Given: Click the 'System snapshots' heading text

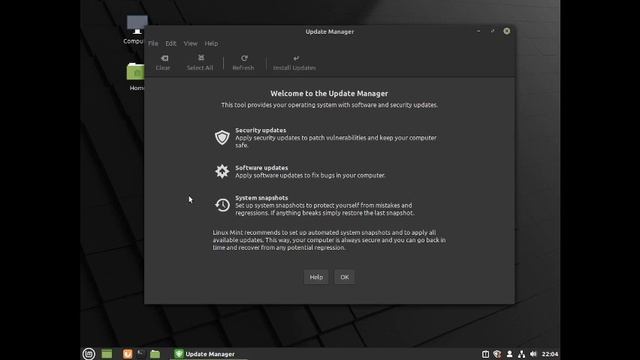Looking at the screenshot, I should pos(261,198).
